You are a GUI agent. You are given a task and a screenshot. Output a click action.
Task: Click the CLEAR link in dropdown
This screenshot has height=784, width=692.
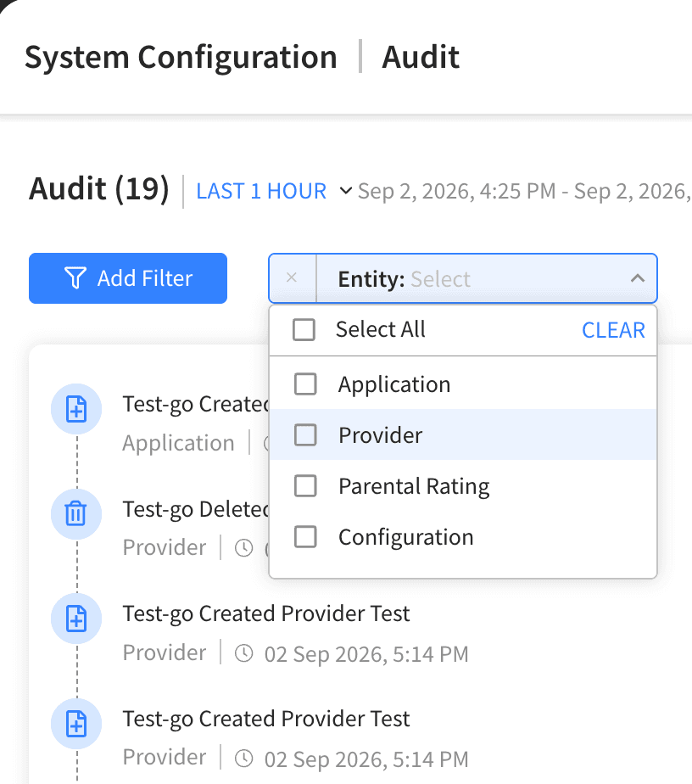[613, 331]
